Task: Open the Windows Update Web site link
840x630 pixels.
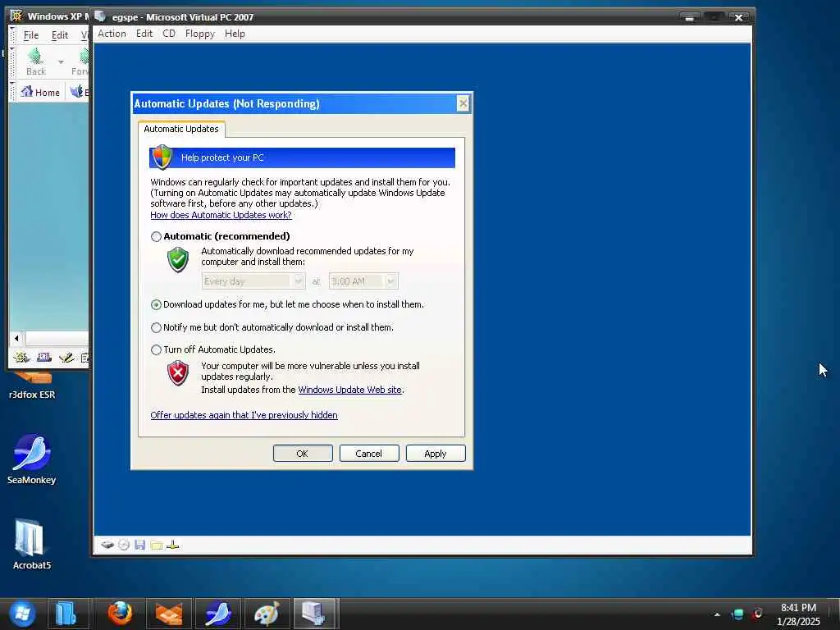Action: pos(349,390)
